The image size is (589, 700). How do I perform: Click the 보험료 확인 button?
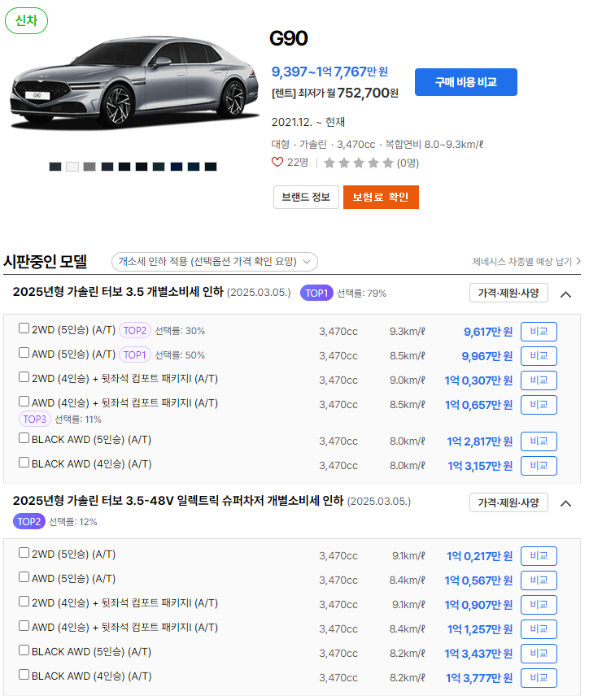click(x=381, y=197)
